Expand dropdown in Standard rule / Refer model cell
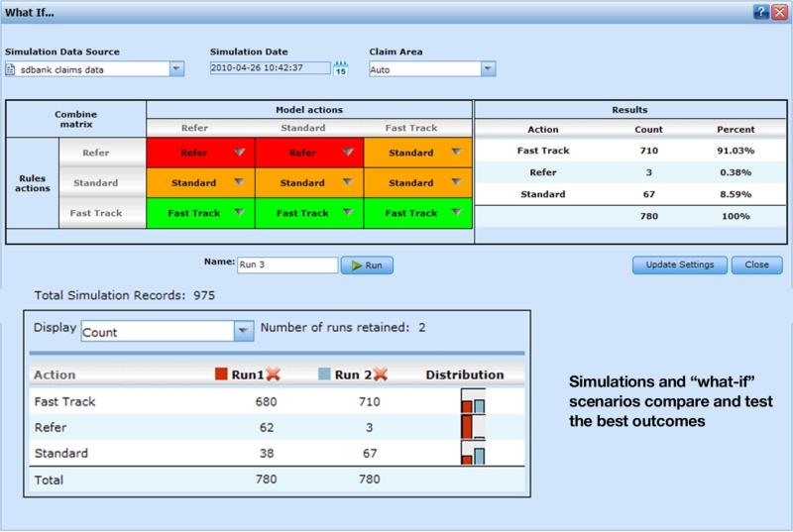Viewport: 793px width, 532px height. coord(239,182)
